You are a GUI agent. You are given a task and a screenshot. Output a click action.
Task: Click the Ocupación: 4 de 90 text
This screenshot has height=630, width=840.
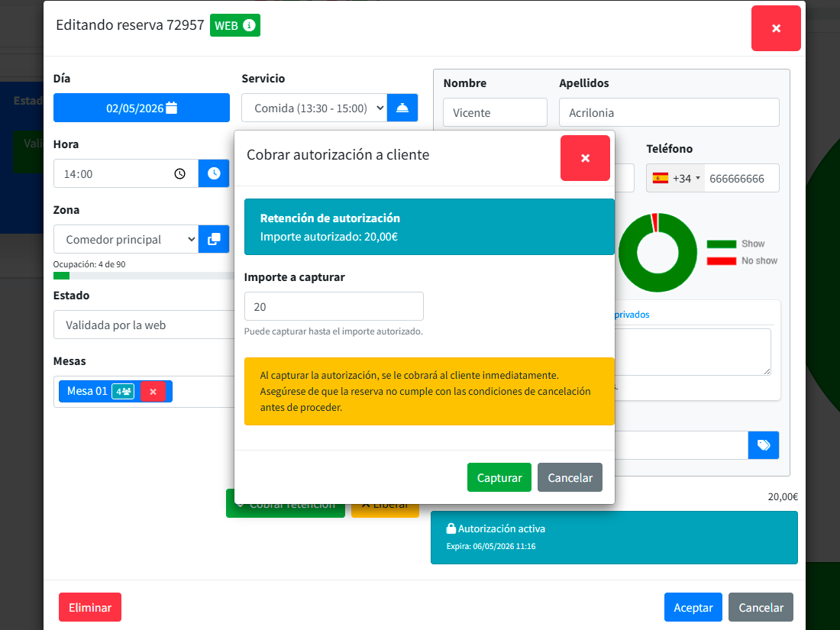click(89, 264)
